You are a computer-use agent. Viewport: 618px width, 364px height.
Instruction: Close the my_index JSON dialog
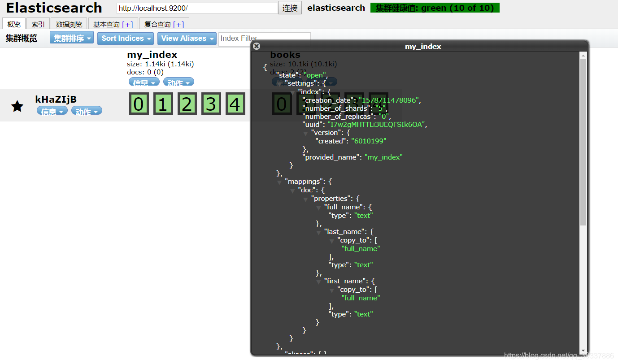[x=257, y=46]
